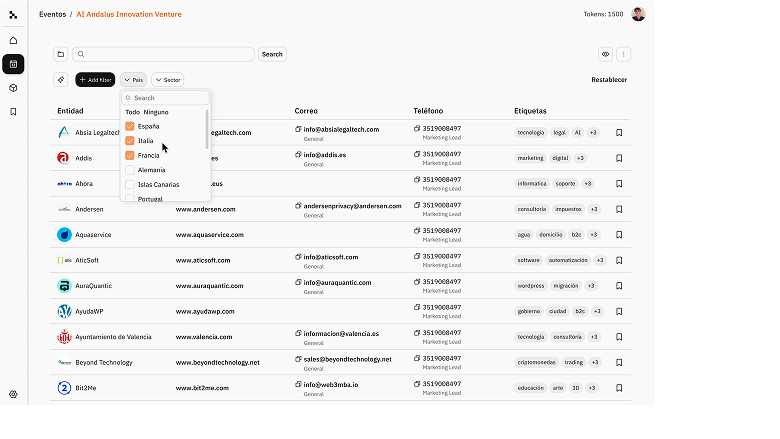Image resolution: width=780 pixels, height=439 pixels.
Task: Collapse the País filter dropdown
Action: pyautogui.click(x=133, y=80)
